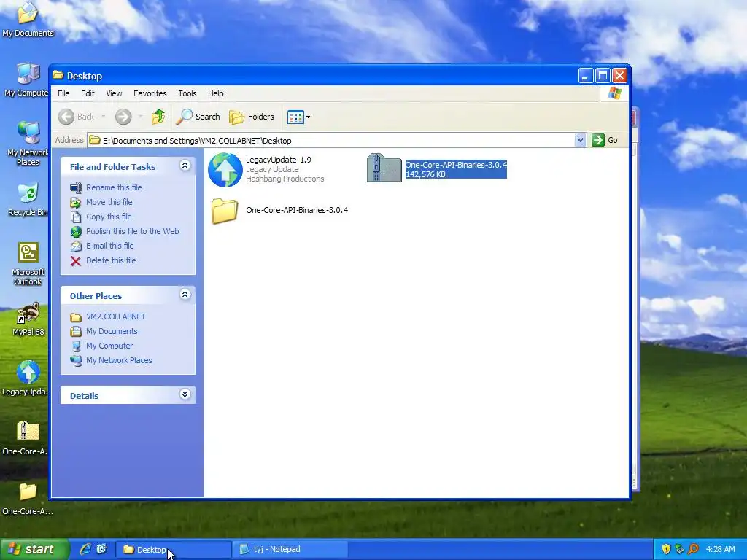Click the Desktop taskbar button
This screenshot has height=560, width=747.
pyautogui.click(x=174, y=550)
